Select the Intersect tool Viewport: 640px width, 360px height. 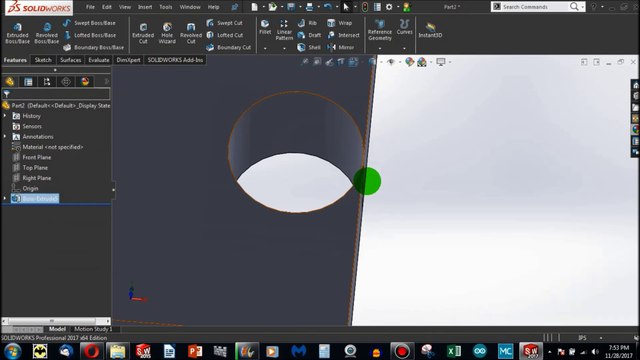click(x=343, y=35)
